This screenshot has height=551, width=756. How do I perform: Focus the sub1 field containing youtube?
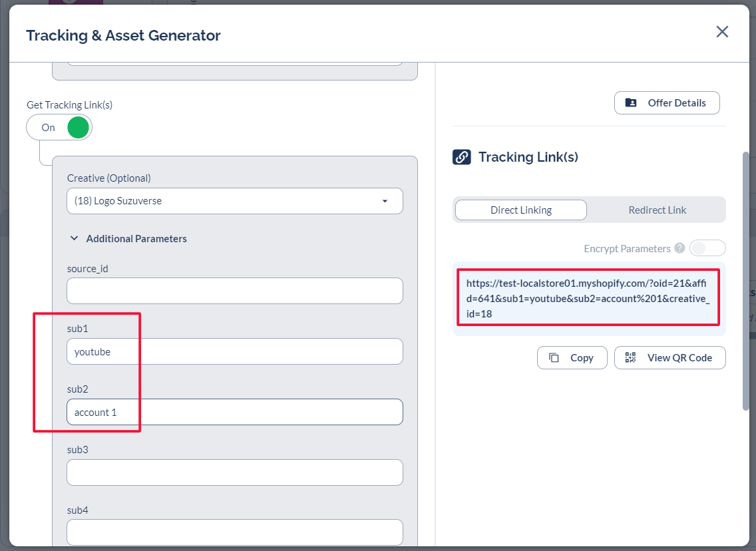point(234,352)
